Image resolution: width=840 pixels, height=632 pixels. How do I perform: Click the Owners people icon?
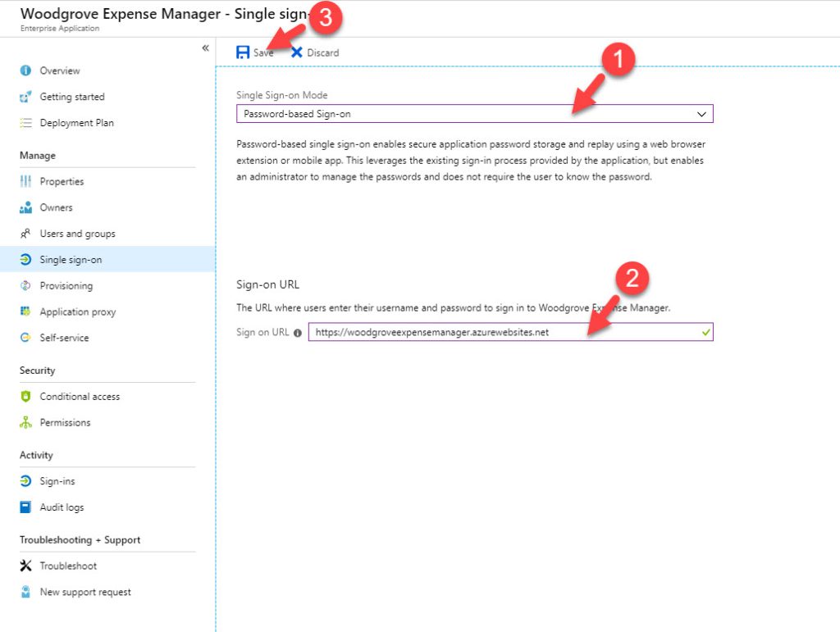click(25, 207)
